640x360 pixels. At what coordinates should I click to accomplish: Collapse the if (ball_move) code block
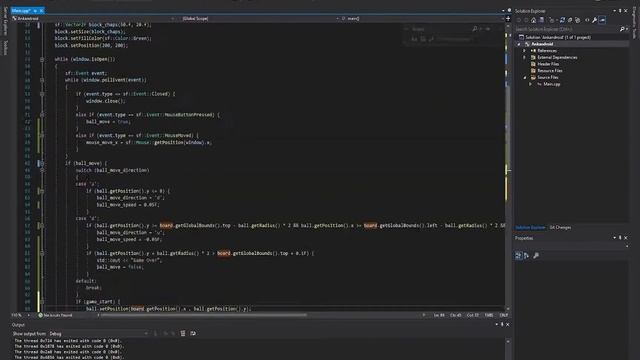(x=42, y=163)
